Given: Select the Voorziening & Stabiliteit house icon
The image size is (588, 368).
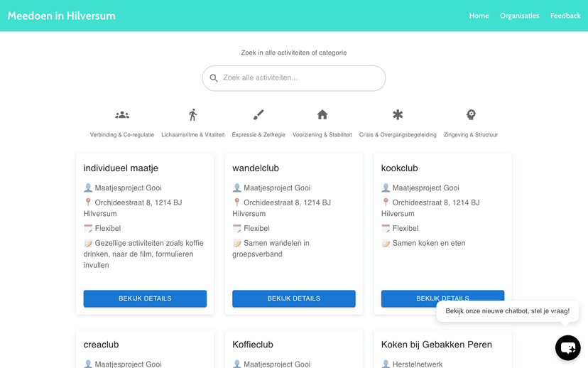Looking at the screenshot, I should click(x=322, y=114).
